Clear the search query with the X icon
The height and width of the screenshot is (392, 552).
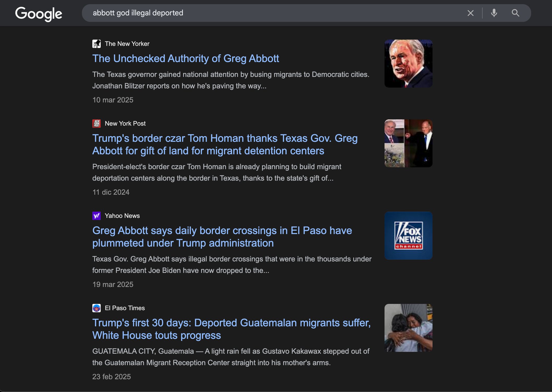(x=470, y=13)
